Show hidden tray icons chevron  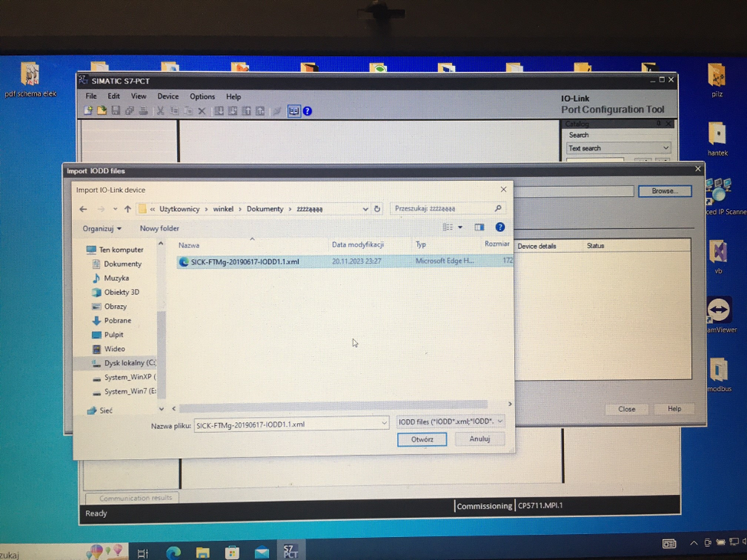693,543
